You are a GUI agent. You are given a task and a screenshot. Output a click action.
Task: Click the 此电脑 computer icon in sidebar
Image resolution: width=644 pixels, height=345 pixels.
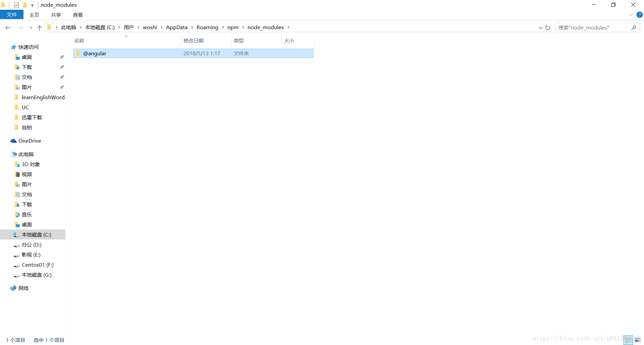(14, 154)
